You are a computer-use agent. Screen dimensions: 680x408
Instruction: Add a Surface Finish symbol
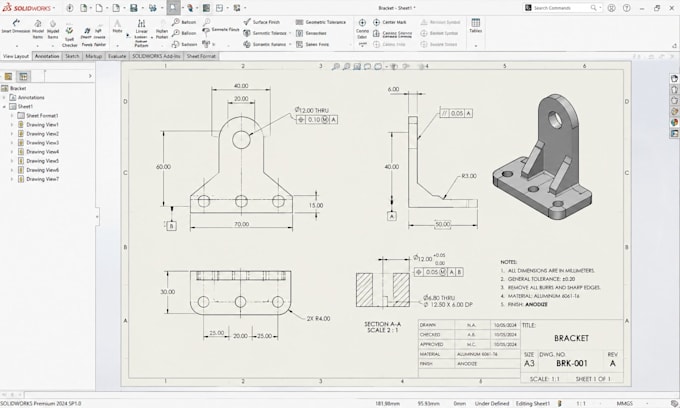[x=262, y=22]
